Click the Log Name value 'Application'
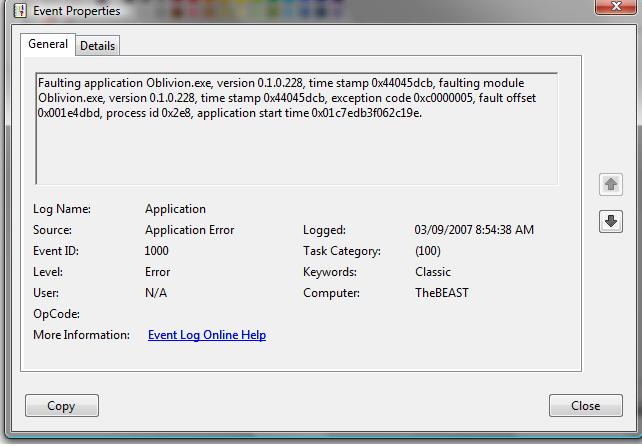 click(175, 209)
